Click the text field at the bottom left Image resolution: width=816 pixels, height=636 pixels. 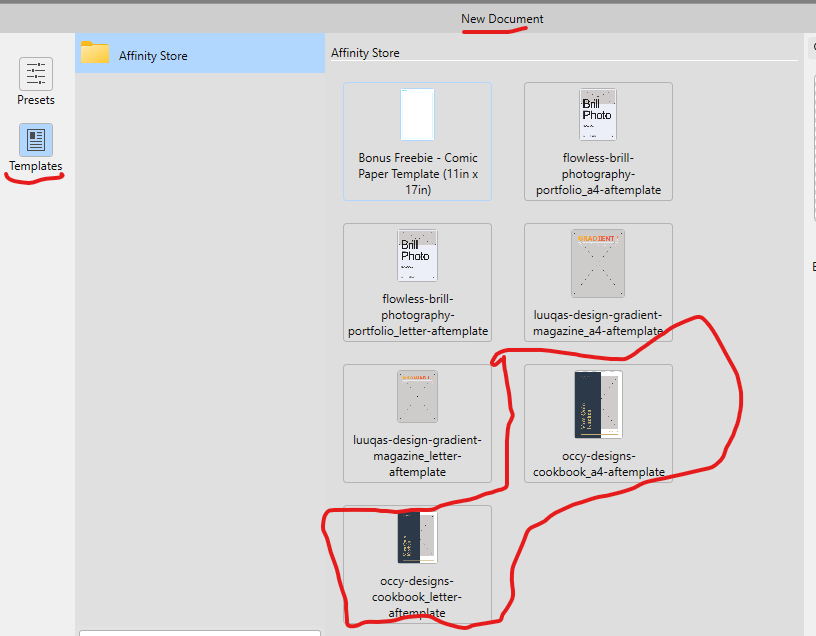199,631
